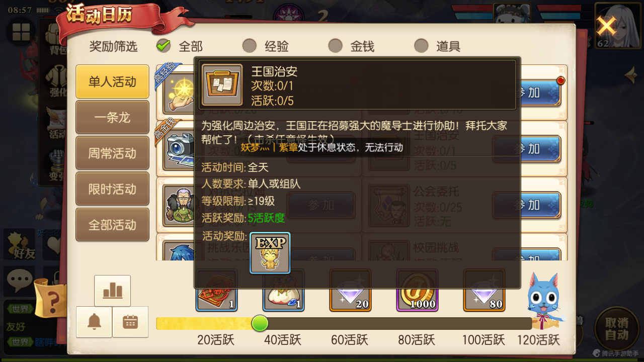Viewport: 644px width, 362px height.
Task: Select the 经验 reward filter
Action: tap(266, 46)
